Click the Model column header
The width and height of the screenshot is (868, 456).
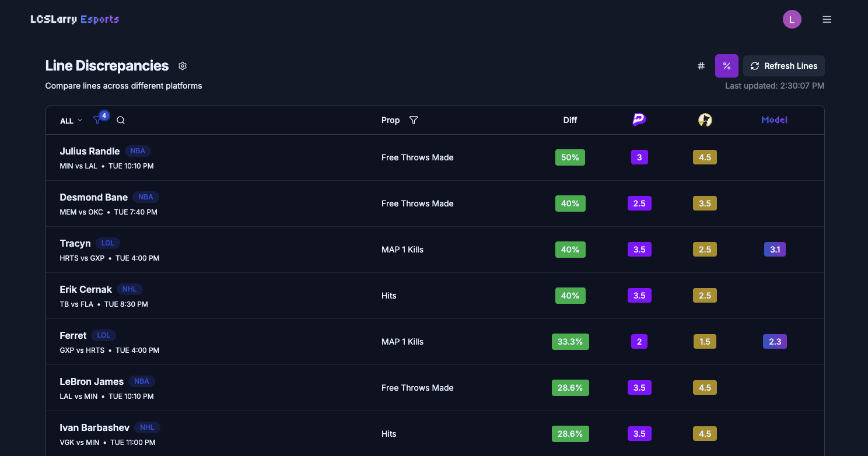point(774,120)
